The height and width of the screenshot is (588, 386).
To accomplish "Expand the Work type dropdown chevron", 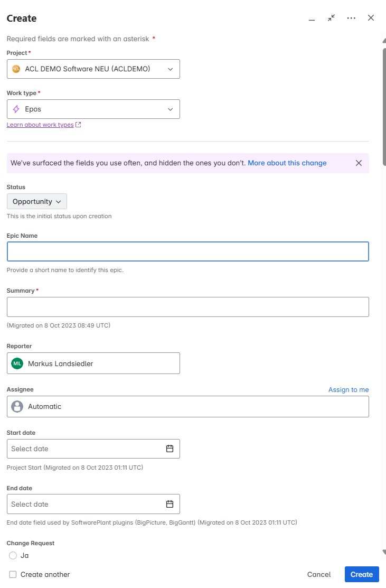I will coord(170,109).
